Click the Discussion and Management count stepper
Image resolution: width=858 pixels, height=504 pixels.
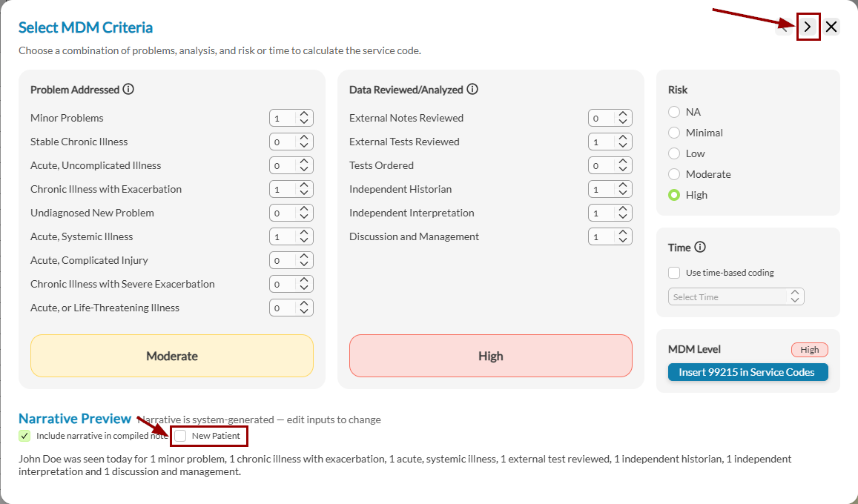click(623, 236)
